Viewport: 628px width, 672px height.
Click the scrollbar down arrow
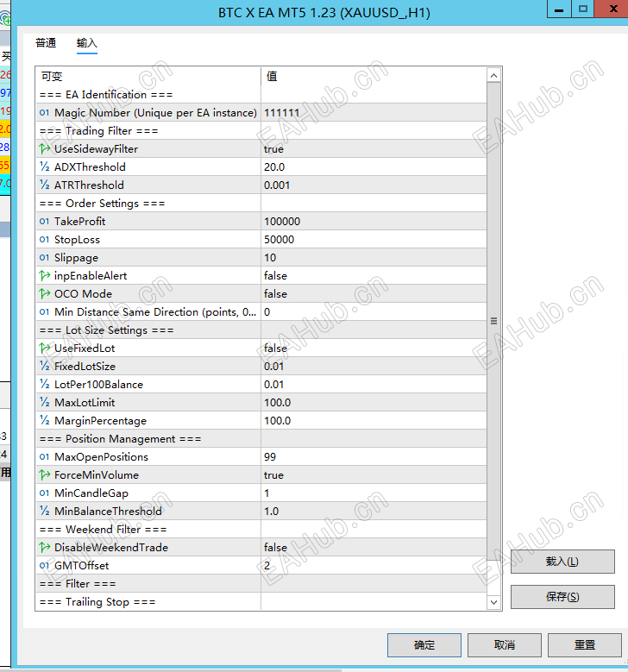[x=493, y=602]
